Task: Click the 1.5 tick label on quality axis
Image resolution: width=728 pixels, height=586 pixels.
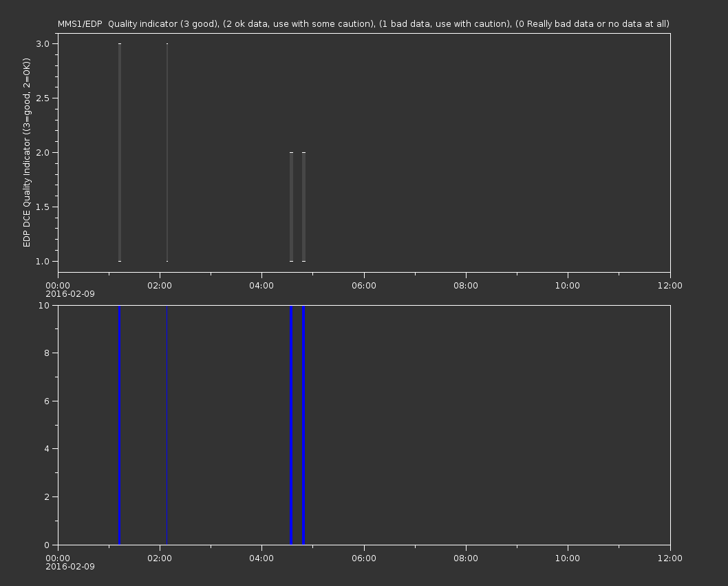Action: tap(43, 207)
